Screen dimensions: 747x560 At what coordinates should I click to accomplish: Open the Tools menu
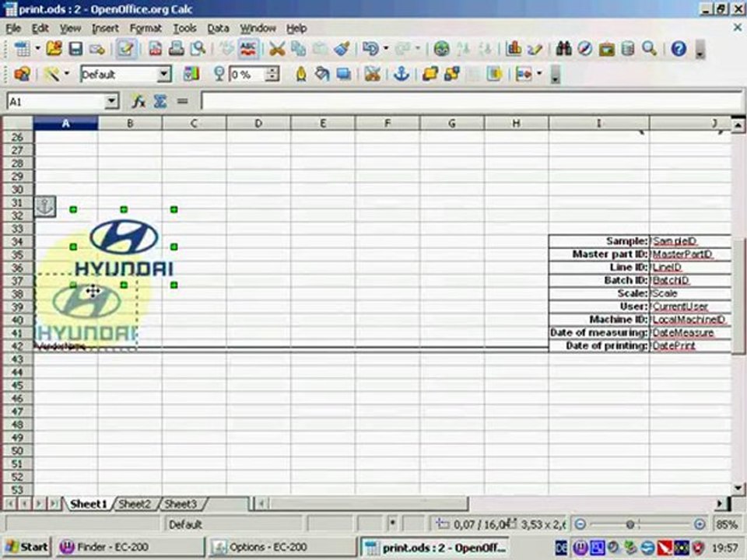point(185,29)
